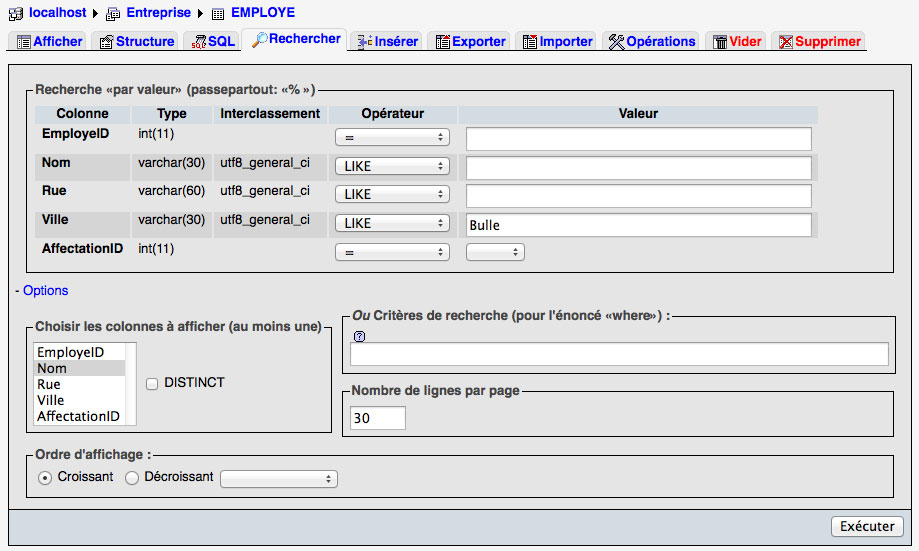This screenshot has height=551, width=919.
Task: Click the EMPLOYE table icon in breadcrumb
Action: pos(218,13)
